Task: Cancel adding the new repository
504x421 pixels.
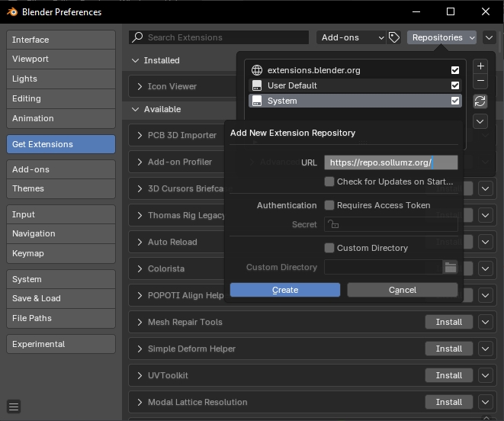Action: click(402, 290)
